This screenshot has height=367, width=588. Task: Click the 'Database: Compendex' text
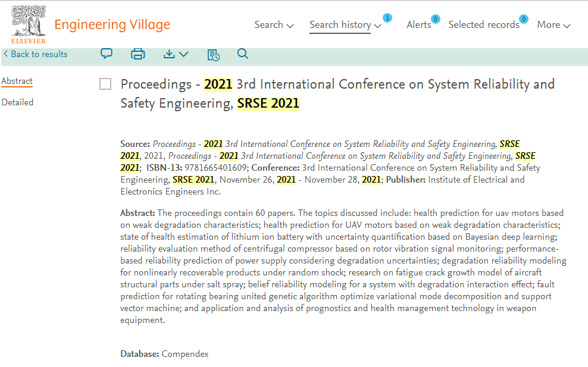click(x=164, y=354)
